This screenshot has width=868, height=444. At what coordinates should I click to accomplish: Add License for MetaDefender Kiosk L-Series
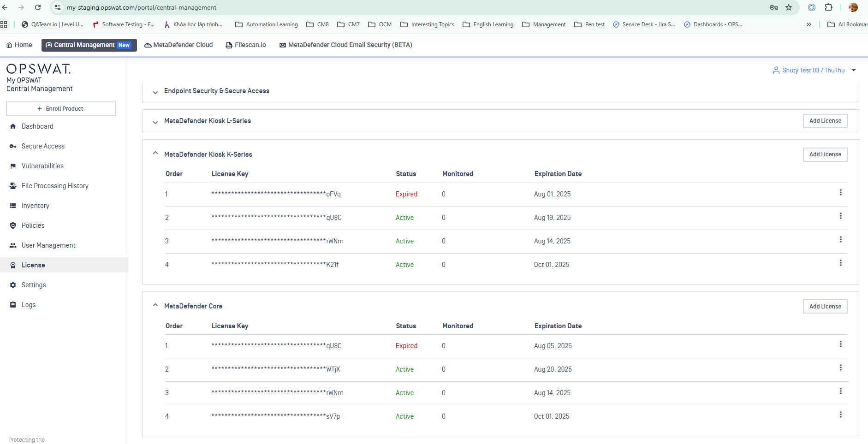coord(825,121)
